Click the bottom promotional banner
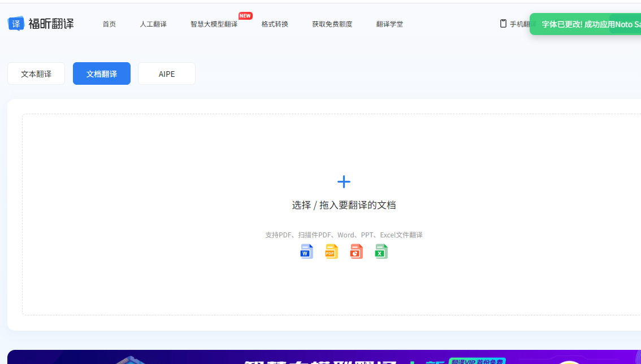This screenshot has height=364, width=641. 321,357
